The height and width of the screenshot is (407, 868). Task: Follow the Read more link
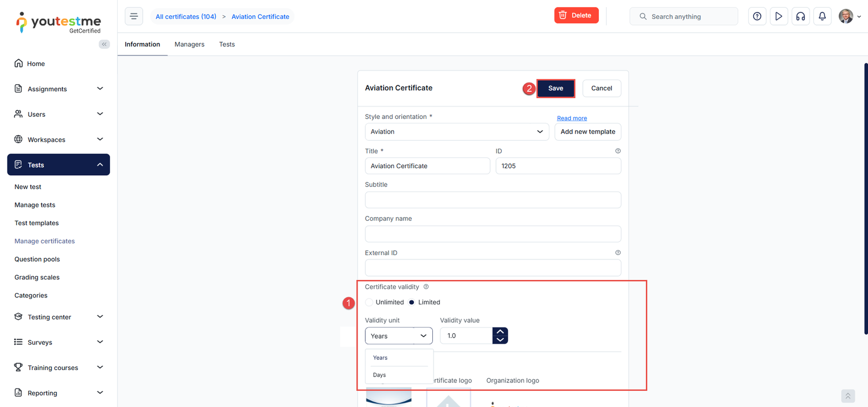tap(572, 118)
